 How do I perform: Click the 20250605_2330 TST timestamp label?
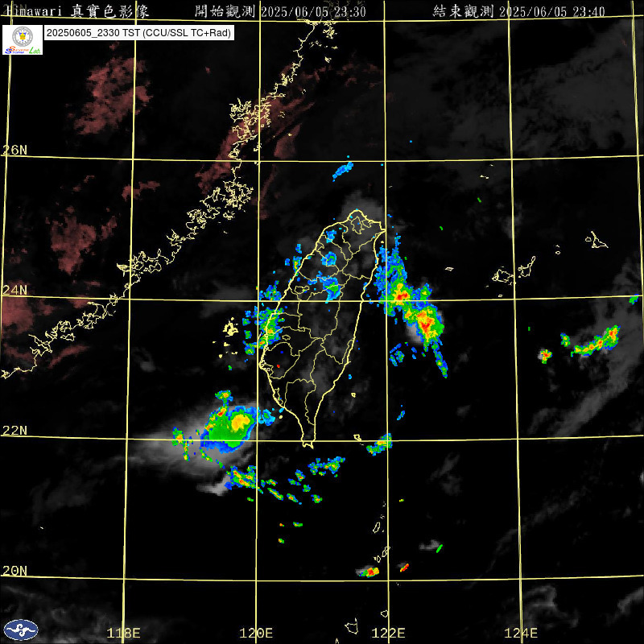click(138, 34)
